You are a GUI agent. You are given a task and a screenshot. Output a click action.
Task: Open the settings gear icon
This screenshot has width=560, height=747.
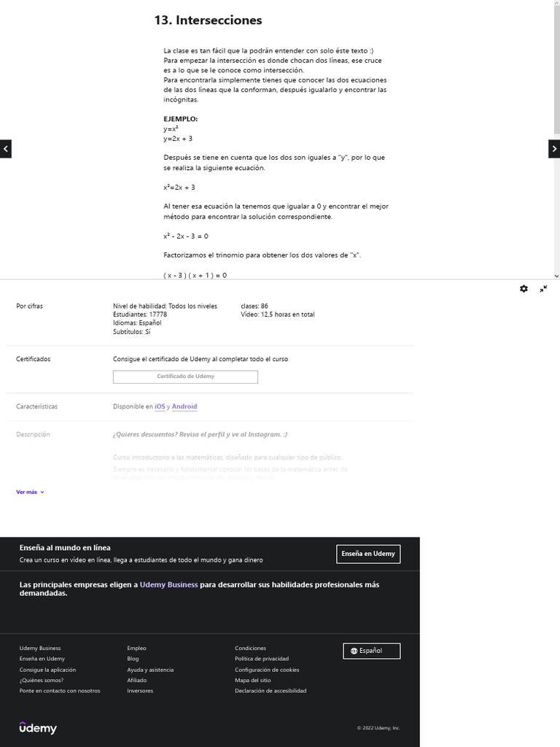(524, 289)
